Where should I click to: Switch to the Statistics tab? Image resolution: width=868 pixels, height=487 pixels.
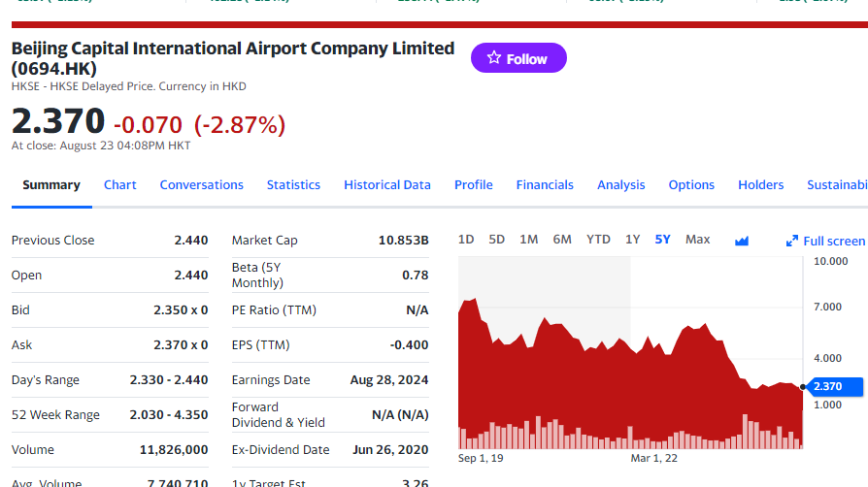(293, 185)
